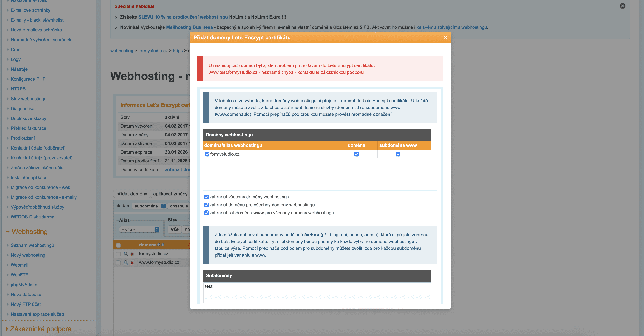644x336 pixels.
Task: Open the Alias filter dropdown
Action: tap(139, 229)
